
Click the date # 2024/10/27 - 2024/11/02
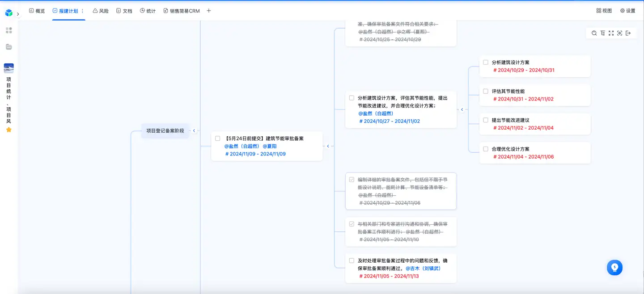coord(390,121)
